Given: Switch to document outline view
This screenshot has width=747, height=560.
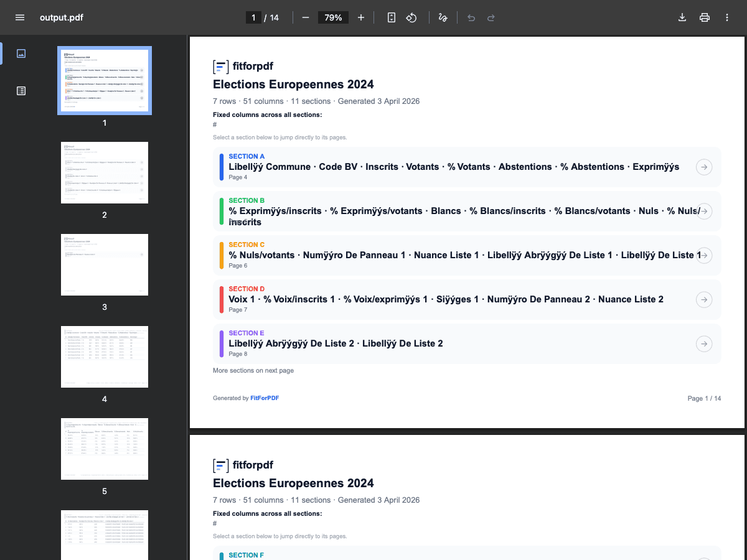Looking at the screenshot, I should (x=21, y=91).
